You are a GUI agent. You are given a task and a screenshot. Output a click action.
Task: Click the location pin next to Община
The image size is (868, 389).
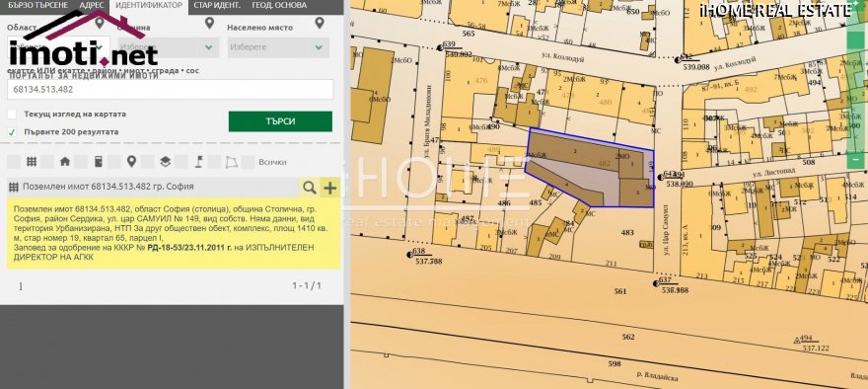[209, 23]
